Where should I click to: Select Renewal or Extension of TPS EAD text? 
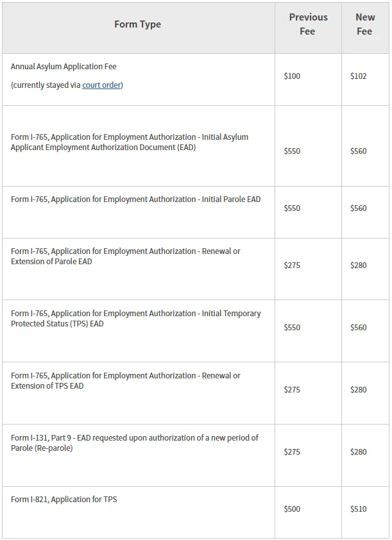click(x=126, y=381)
